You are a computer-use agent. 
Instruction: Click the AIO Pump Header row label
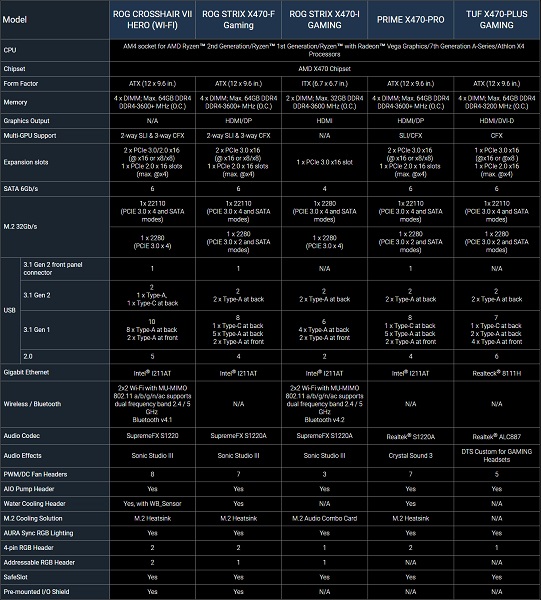point(55,489)
